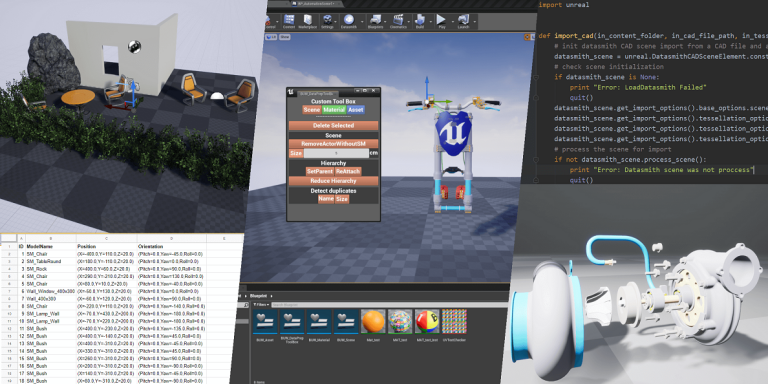This screenshot has height=384, width=768.
Task: Click the Datasmith import toolbar icon
Action: coord(349,20)
